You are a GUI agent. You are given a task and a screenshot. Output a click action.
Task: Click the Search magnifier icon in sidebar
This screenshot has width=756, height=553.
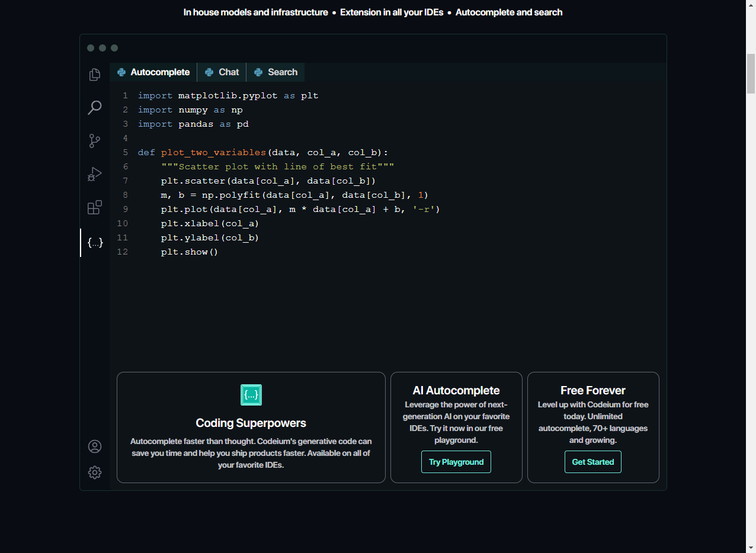(x=95, y=108)
